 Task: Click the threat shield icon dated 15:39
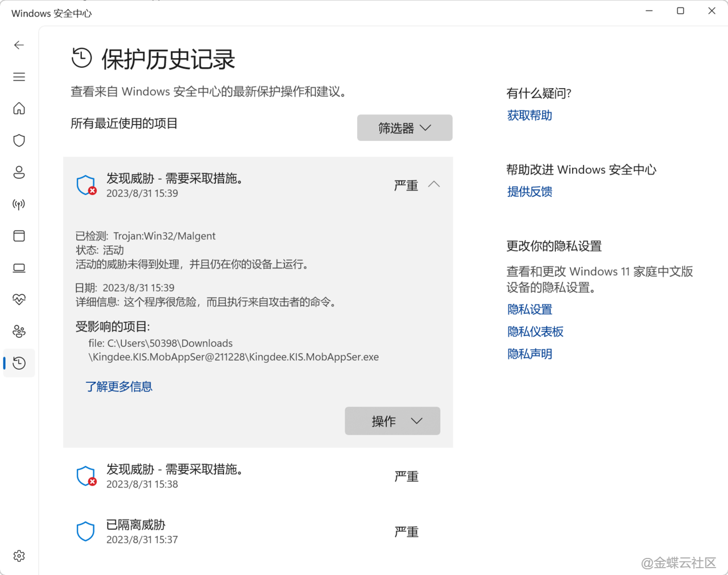(86, 185)
